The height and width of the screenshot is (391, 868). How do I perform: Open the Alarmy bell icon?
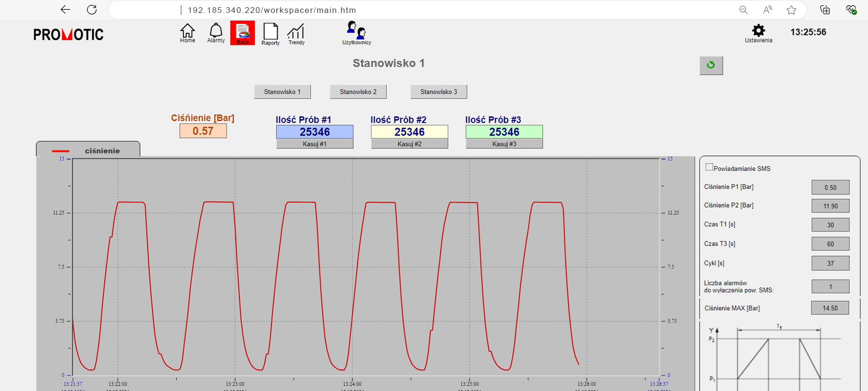(216, 34)
